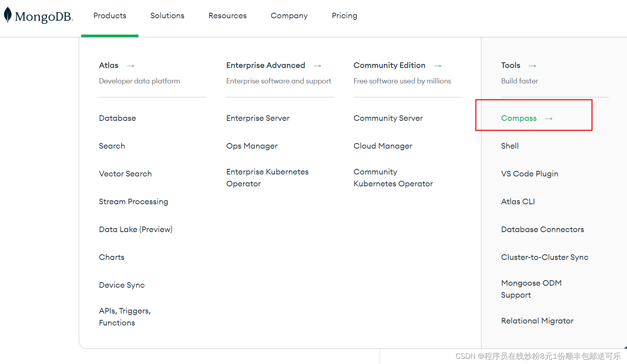The image size is (627, 364).
Task: Open Data Lake (Preview) link
Action: [x=136, y=229]
